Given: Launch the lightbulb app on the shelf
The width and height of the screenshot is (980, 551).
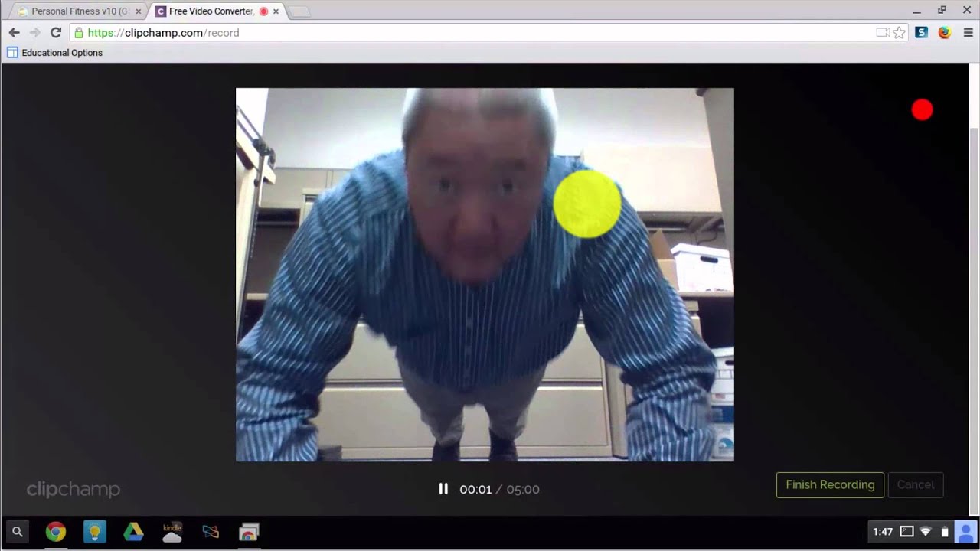Looking at the screenshot, I should tap(94, 532).
